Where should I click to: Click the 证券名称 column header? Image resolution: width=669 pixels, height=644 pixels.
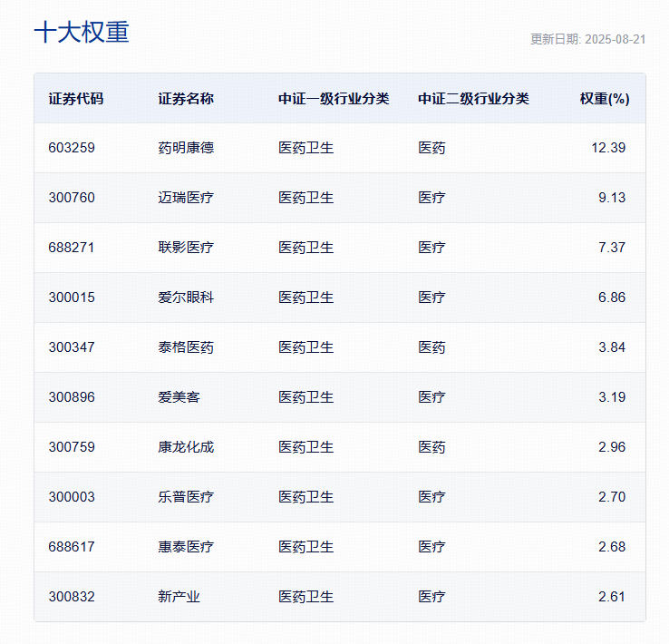click(x=186, y=99)
